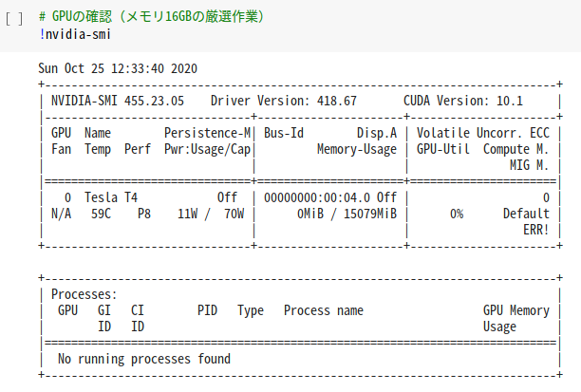This screenshot has width=581, height=392.
Task: Click the 'Volatile Uncorr. ECC' header
Action: click(x=483, y=133)
